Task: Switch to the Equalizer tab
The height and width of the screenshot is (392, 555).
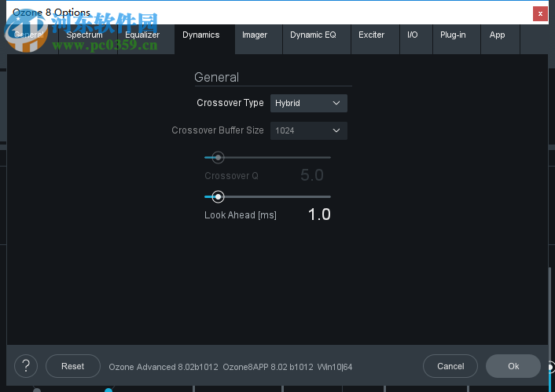Action: tap(146, 39)
